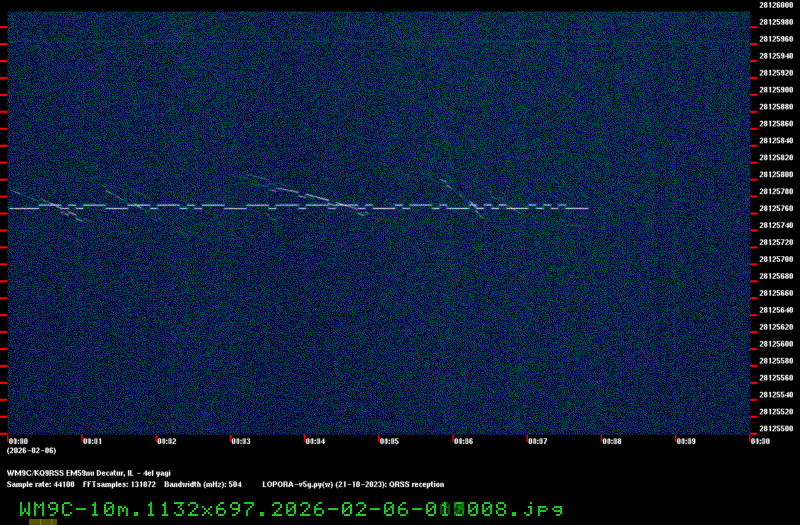Click the 28125500 frequency label
The height and width of the screenshot is (525, 800).
coord(776,429)
